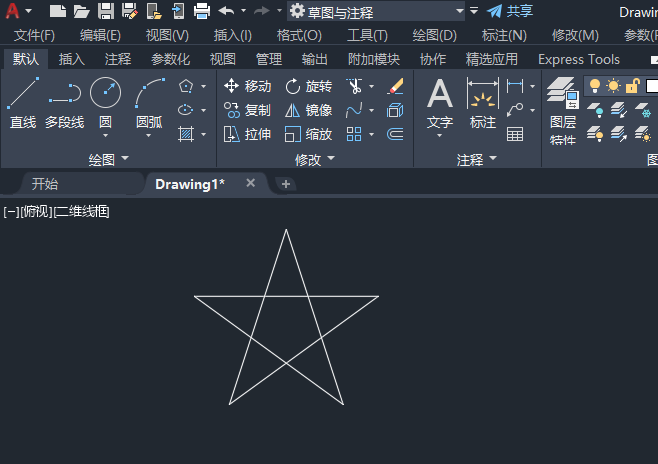Toggle layer on/off lightbulb icon
This screenshot has height=464, width=658.
pyautogui.click(x=595, y=86)
